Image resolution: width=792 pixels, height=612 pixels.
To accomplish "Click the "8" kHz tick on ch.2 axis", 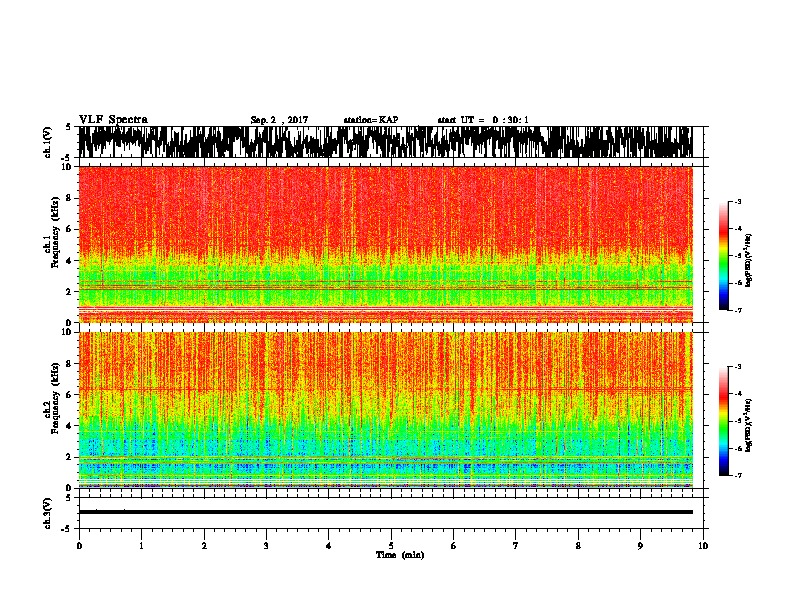I will click(x=69, y=364).
